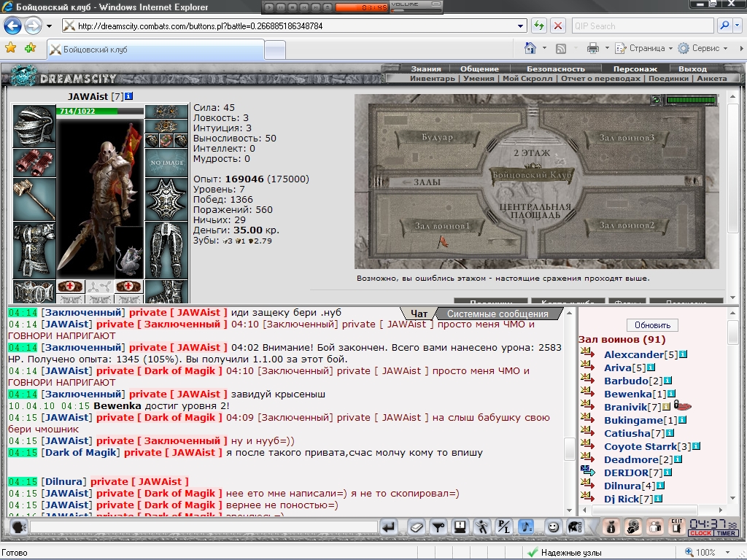Screen dimensions: 747x560
Task: Switch the time display to TIMER mode
Action: (x=726, y=533)
